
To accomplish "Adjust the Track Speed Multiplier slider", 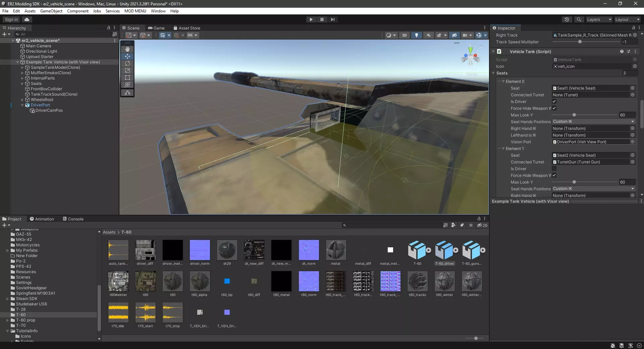I will coord(580,42).
